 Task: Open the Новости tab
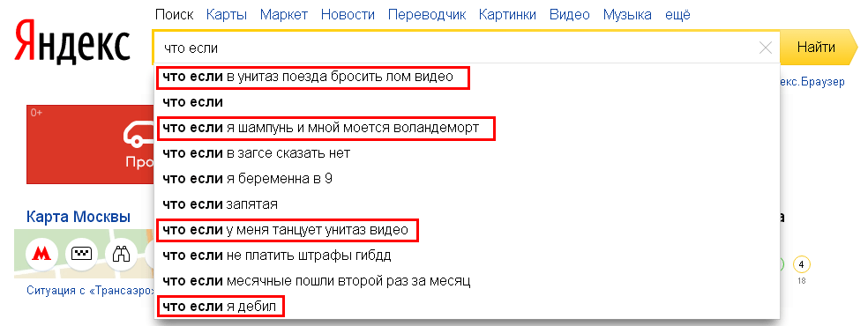(x=348, y=14)
